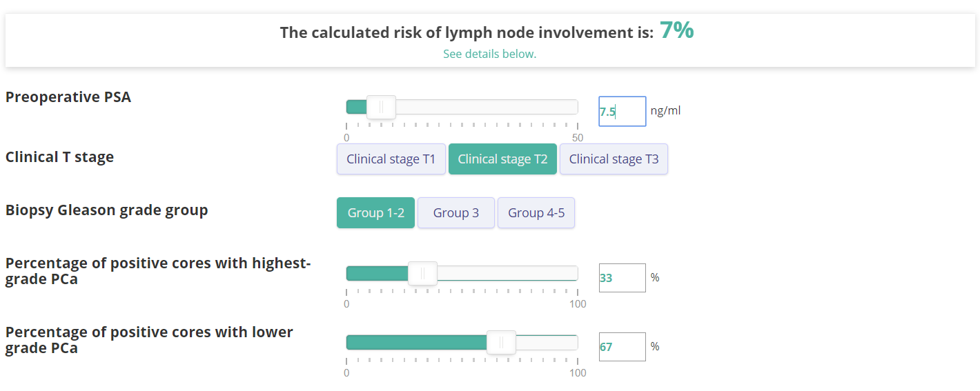Click the 'Biopsy Gleason grade group' label
980x391 pixels.
[x=107, y=210]
